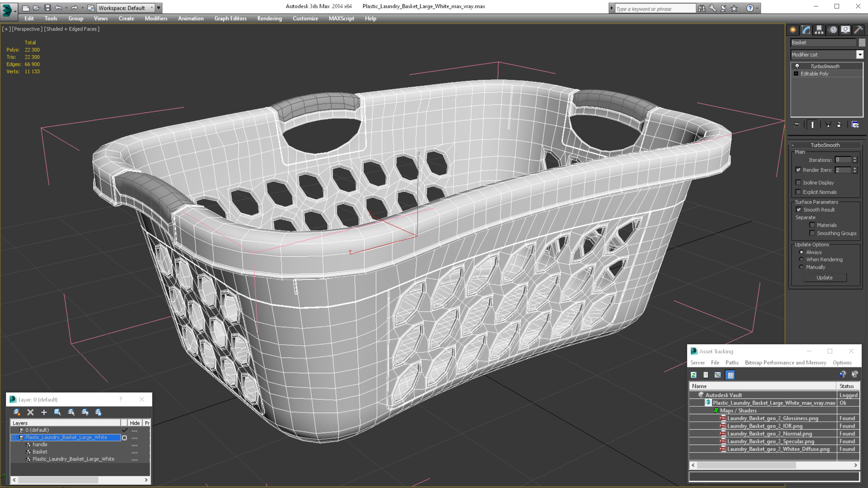The image size is (868, 488).
Task: Click Add Selected Objects plus icon
Action: 44,412
